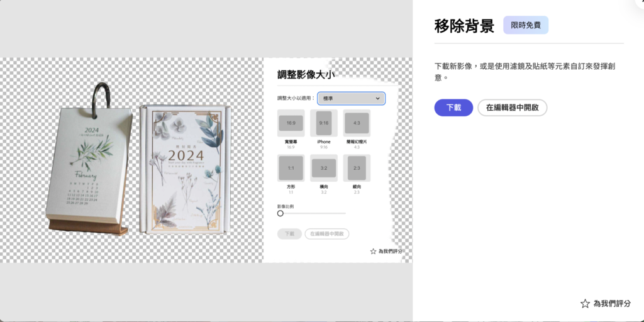Choose the 9:16 iPhone size icon
Image resolution: width=644 pixels, height=322 pixels.
[323, 123]
